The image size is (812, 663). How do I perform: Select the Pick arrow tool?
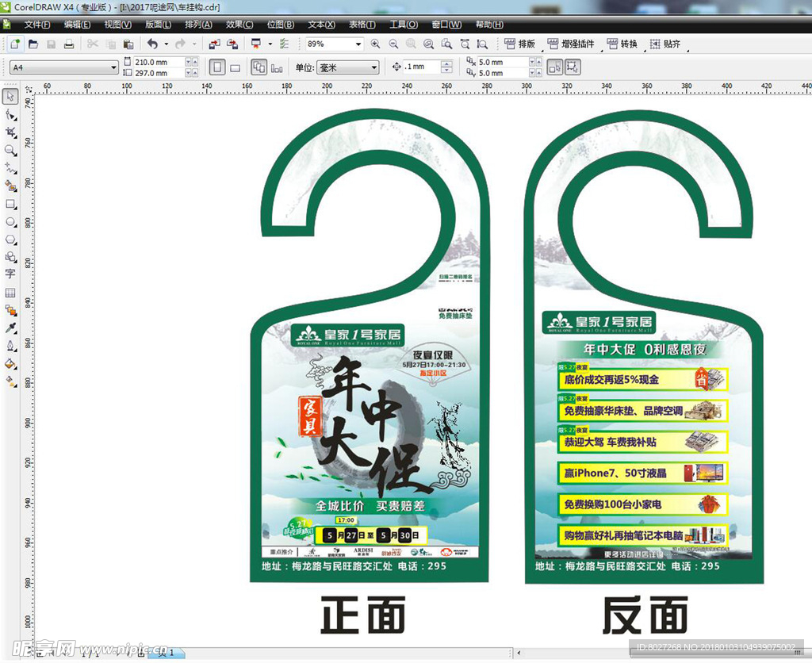10,97
